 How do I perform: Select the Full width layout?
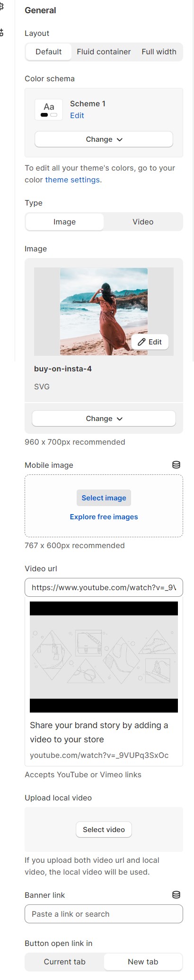click(159, 52)
